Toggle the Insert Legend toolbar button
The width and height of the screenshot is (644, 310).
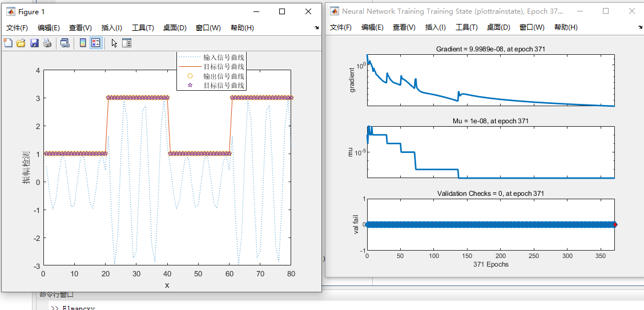tap(96, 43)
